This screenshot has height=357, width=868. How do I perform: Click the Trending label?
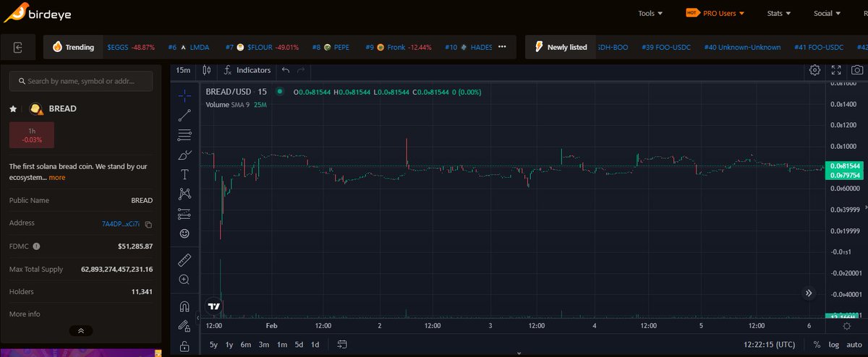point(80,47)
